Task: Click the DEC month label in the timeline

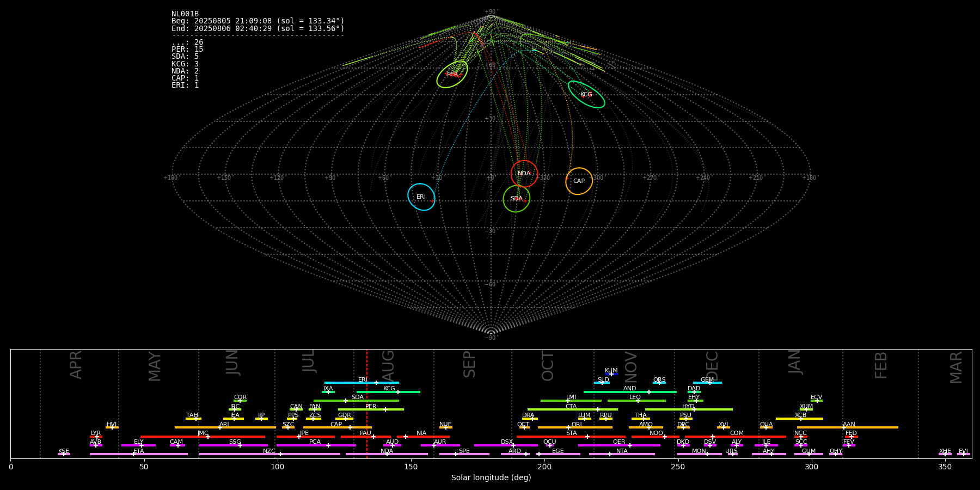Action: pos(712,366)
